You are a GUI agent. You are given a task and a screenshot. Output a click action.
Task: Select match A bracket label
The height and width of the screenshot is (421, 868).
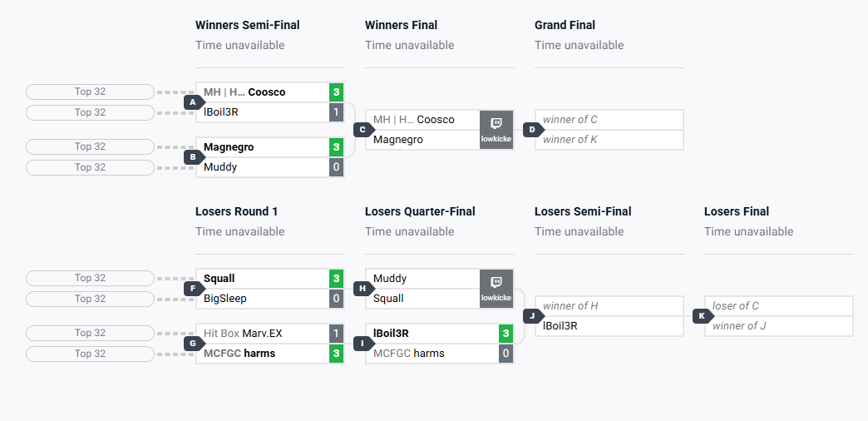(194, 102)
